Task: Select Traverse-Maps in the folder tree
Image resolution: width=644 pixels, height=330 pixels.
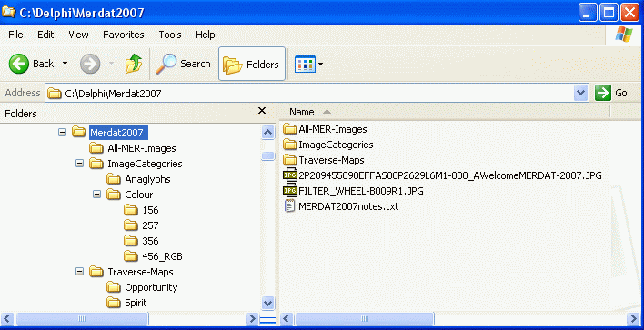Action: click(x=140, y=272)
